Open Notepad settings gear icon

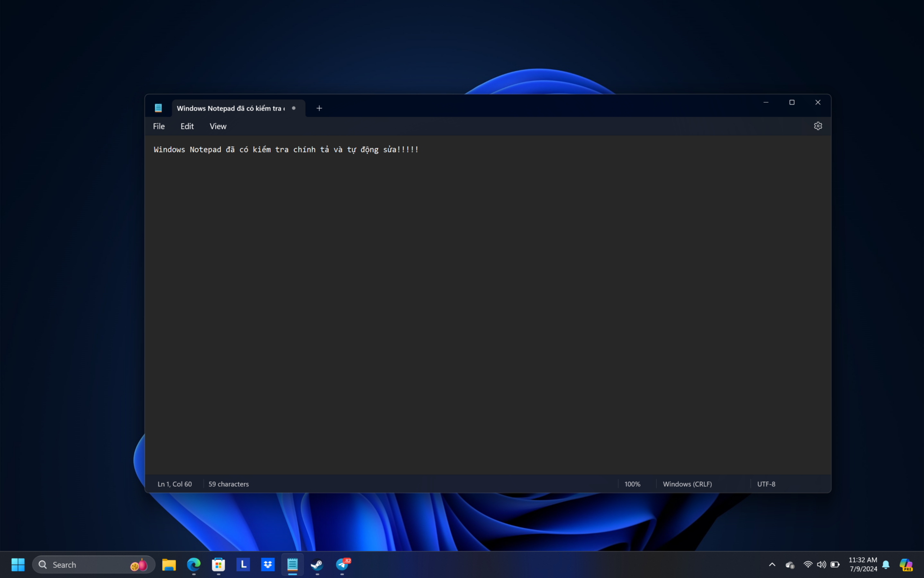tap(818, 126)
